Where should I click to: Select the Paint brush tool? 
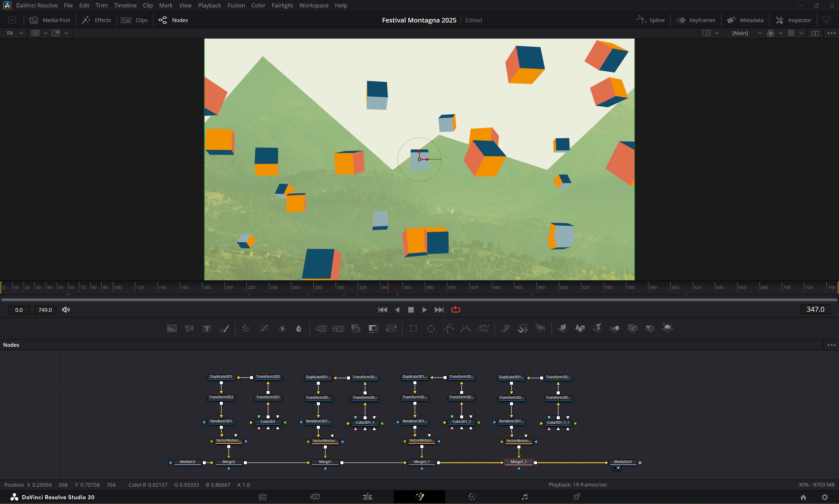click(x=224, y=328)
